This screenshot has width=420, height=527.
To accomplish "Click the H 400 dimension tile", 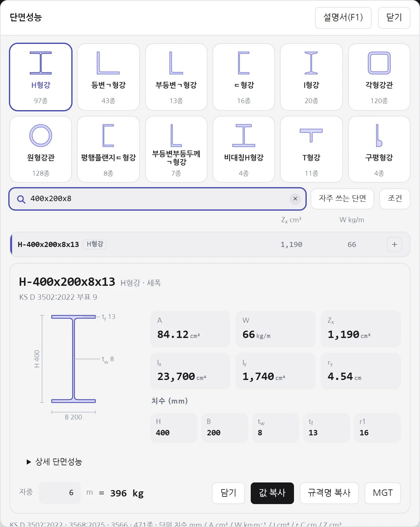I will point(174,428).
